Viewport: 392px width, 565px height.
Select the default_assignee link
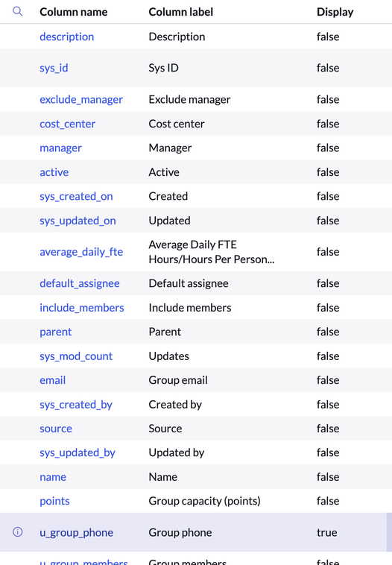point(80,283)
